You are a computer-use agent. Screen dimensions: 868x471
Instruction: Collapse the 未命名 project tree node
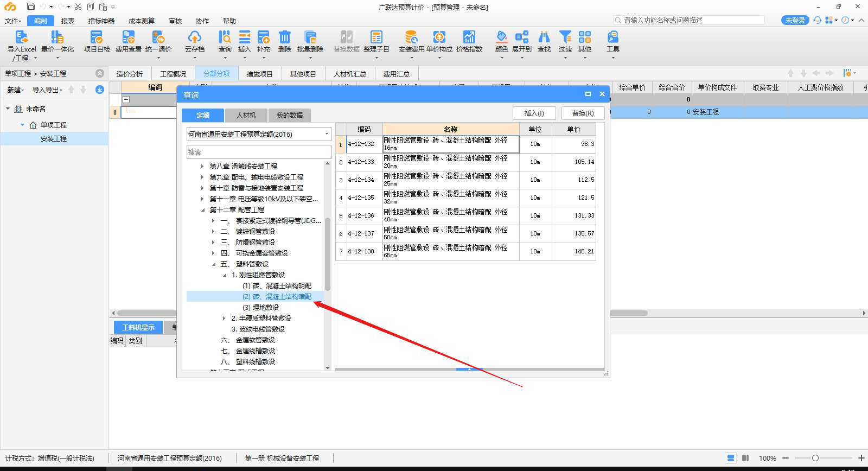tap(8, 109)
